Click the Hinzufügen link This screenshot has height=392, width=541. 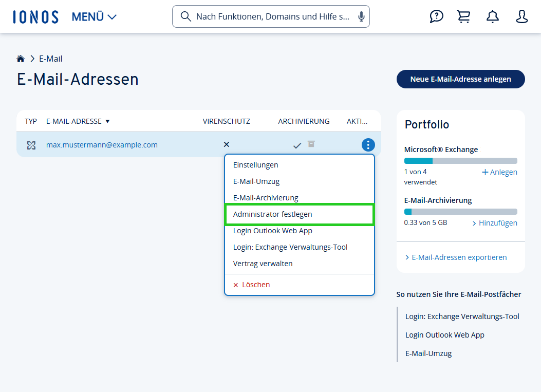(x=495, y=223)
